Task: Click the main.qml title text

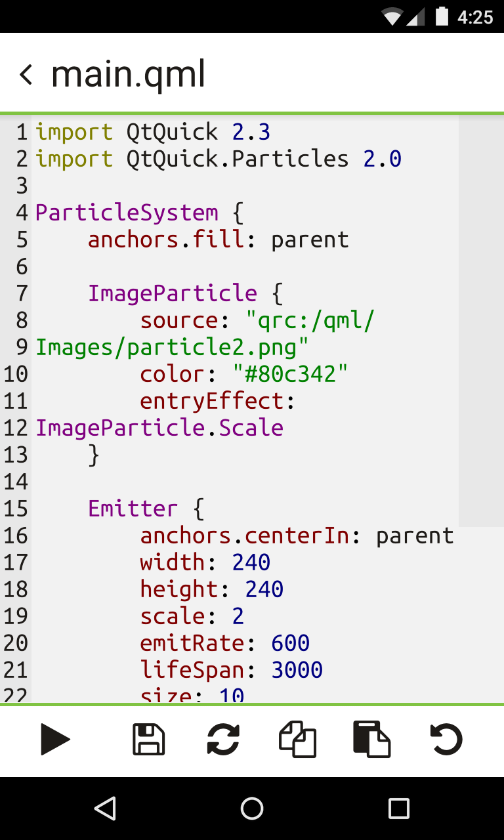Action: coord(129,75)
